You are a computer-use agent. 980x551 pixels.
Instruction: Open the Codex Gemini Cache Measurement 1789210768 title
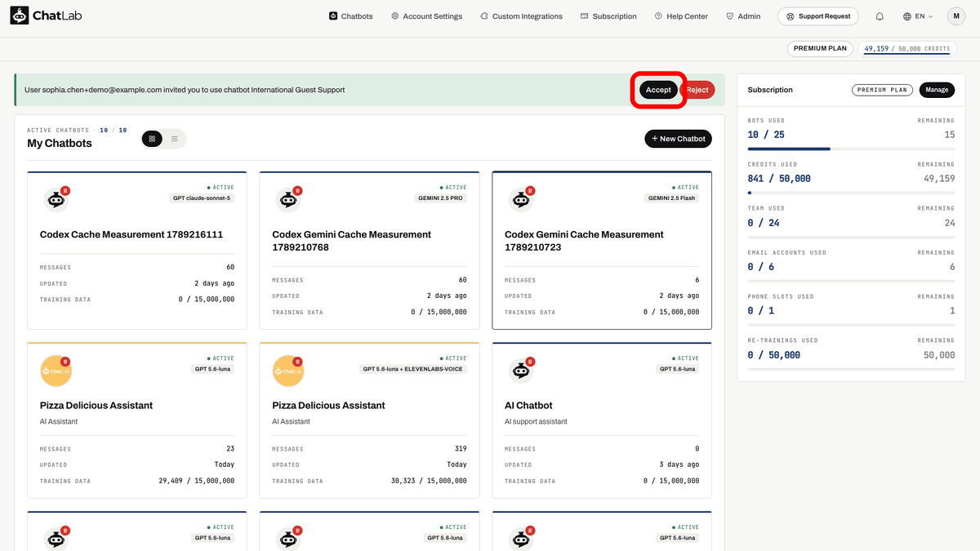(x=351, y=241)
